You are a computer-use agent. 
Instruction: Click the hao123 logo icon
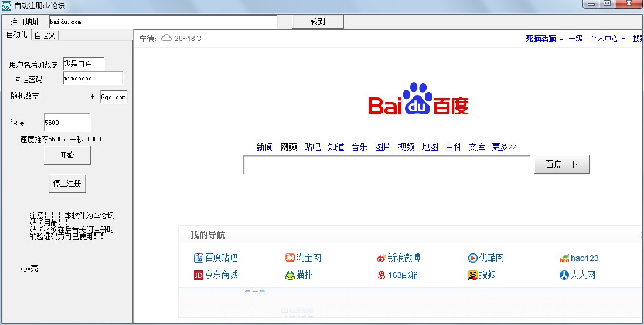click(x=564, y=258)
